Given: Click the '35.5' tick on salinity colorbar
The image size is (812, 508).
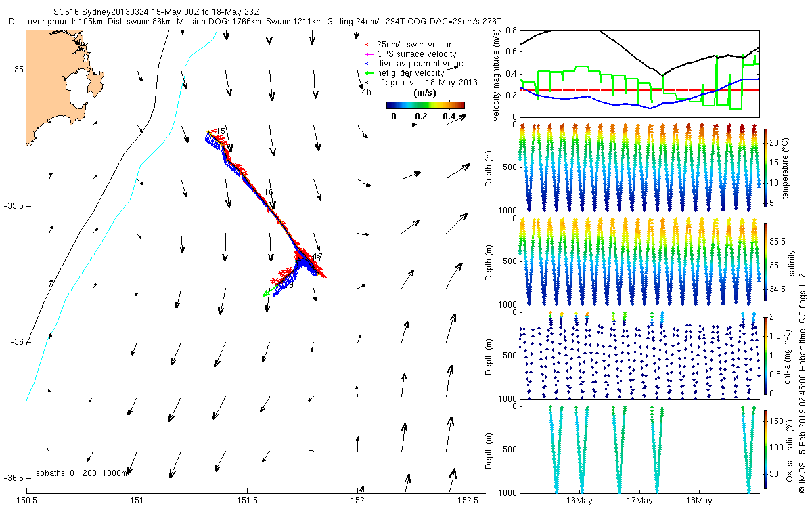Looking at the screenshot, I should point(779,242).
